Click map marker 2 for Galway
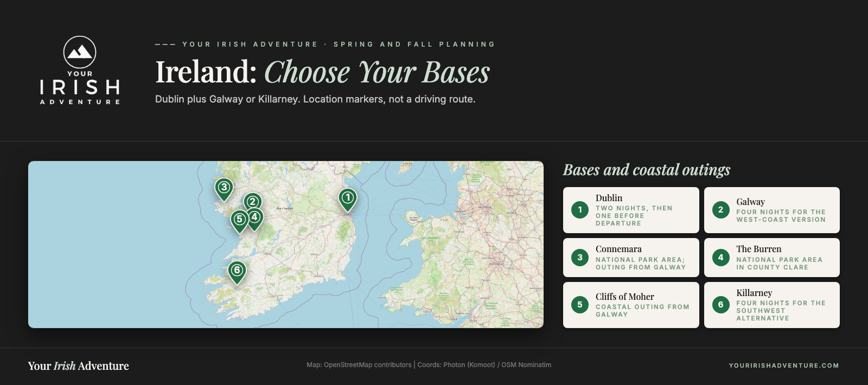Image resolution: width=868 pixels, height=385 pixels. pos(252,203)
